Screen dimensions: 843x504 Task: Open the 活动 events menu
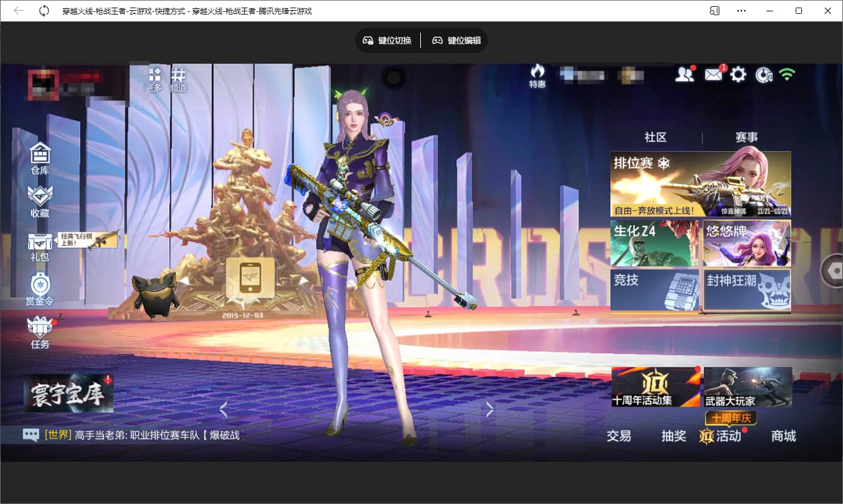pyautogui.click(x=721, y=436)
